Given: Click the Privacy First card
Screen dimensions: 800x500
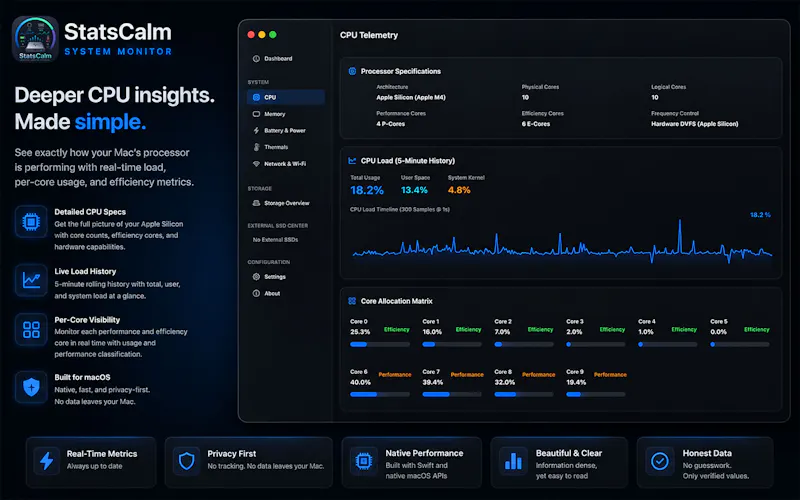Looking at the screenshot, I should coord(249,462).
